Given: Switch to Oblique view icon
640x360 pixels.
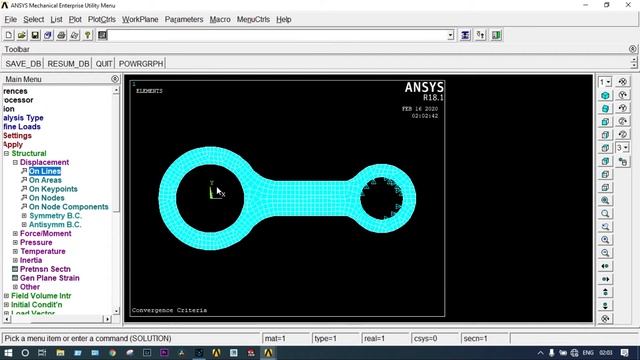Looking at the screenshot, I should click(605, 109).
